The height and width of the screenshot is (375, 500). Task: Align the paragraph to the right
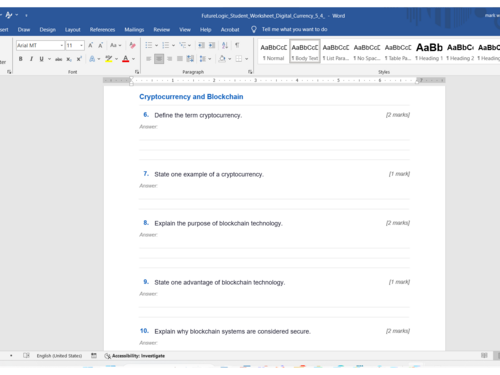coord(169,59)
